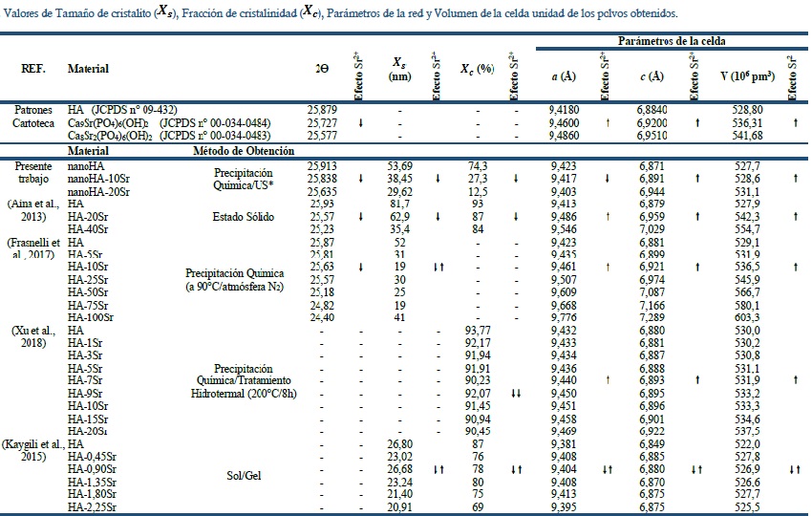Click the down arrow next to 27,3
Viewport: 812px width, 516px height.
(516, 178)
